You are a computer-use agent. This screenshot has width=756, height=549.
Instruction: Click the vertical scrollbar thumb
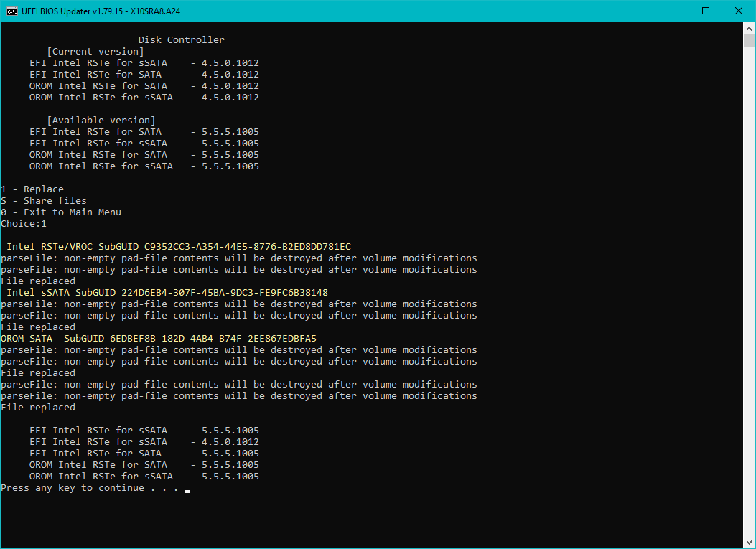[749, 40]
